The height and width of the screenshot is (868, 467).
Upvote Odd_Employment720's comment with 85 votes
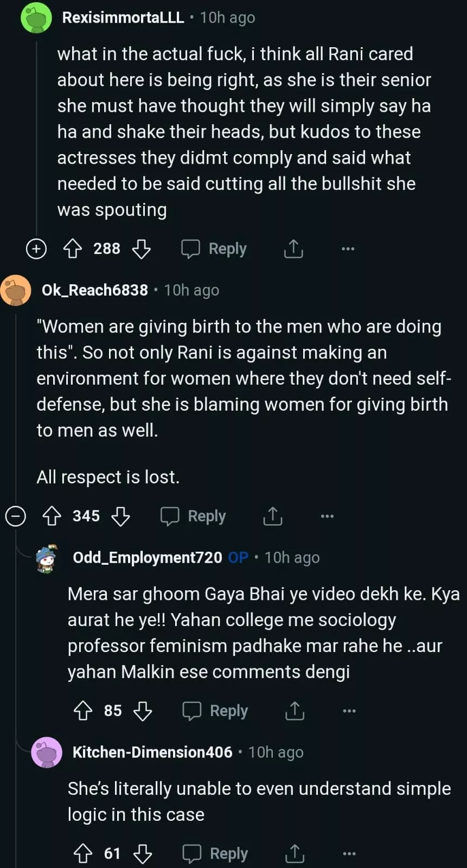click(x=83, y=711)
